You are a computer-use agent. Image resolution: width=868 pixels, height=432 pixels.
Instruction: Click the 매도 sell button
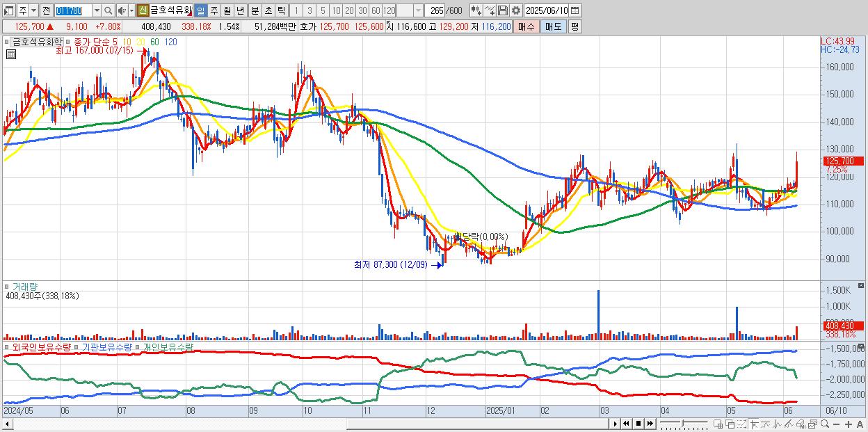553,26
